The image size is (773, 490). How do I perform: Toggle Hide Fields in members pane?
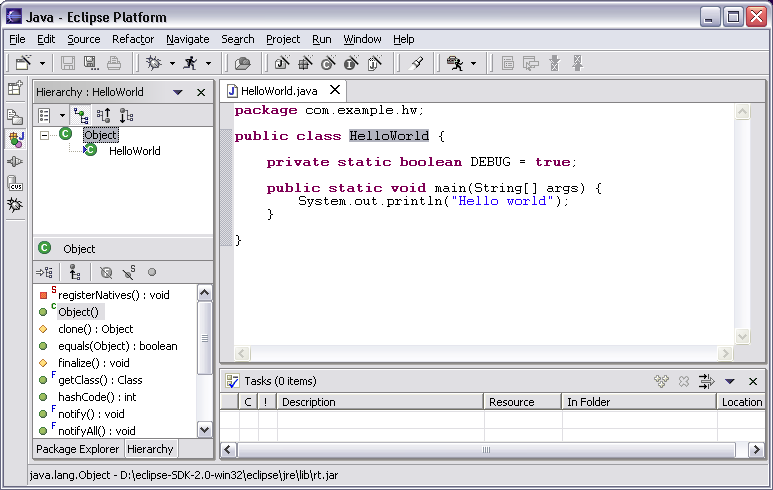pos(106,272)
